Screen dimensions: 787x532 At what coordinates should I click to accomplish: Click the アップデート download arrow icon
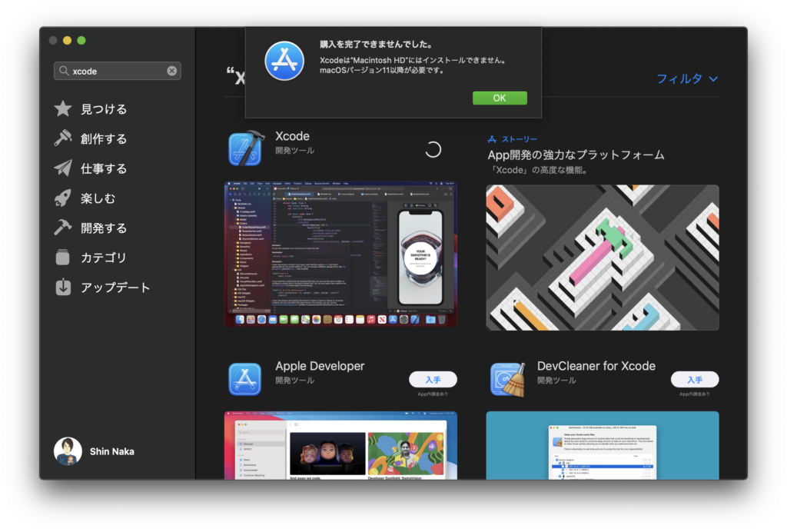63,288
